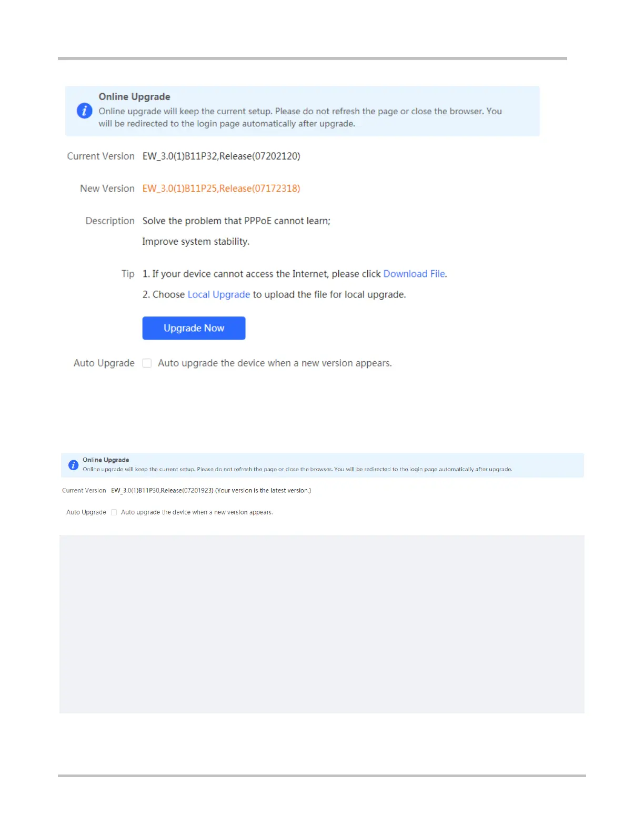Click the Description field label
The width and height of the screenshot is (644, 834).
pos(110,221)
